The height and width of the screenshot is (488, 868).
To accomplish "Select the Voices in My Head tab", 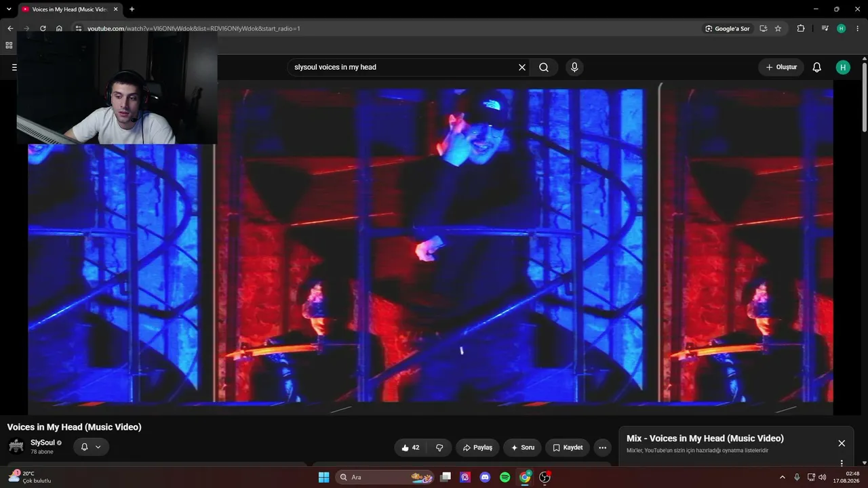I will coord(70,9).
